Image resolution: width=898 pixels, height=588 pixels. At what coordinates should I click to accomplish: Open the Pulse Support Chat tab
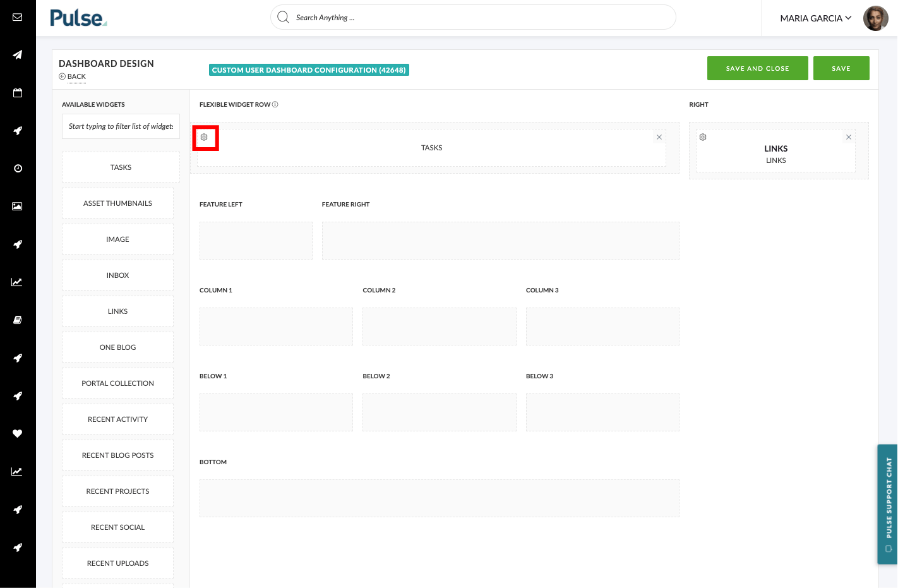click(x=887, y=504)
